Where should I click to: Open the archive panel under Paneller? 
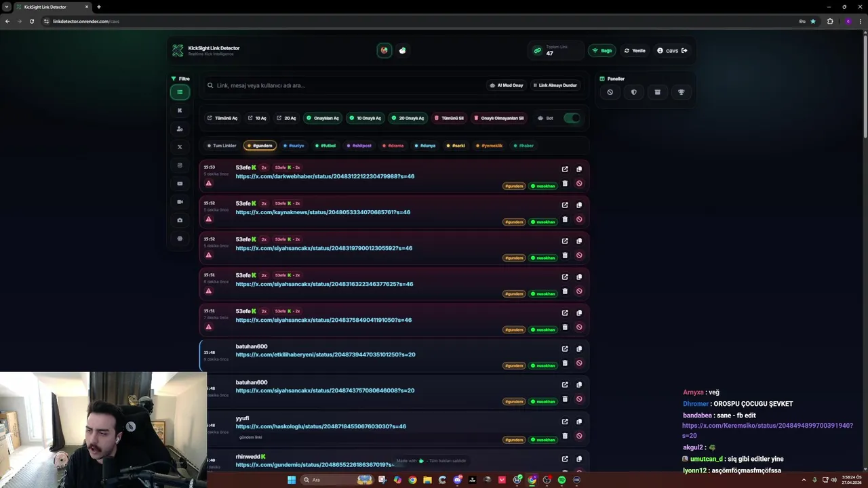[x=657, y=92]
